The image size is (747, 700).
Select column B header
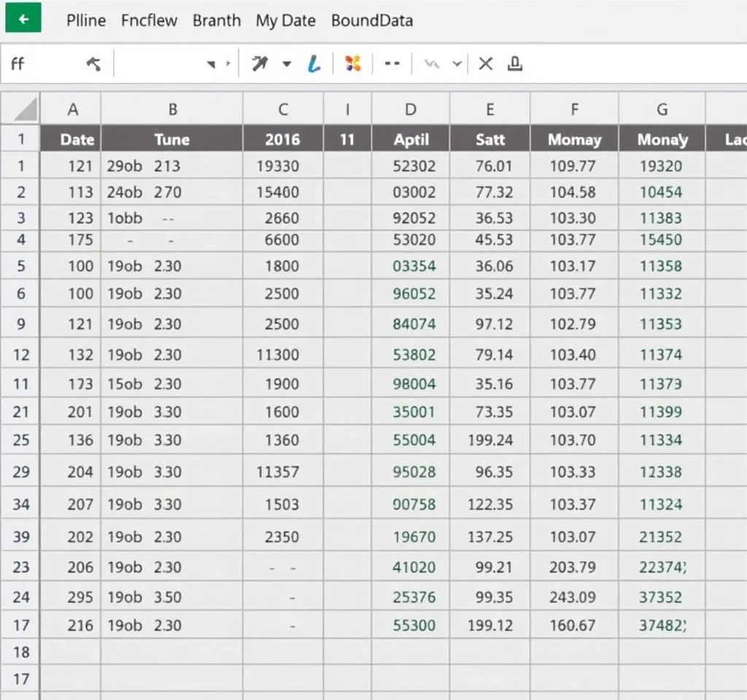pos(172,109)
